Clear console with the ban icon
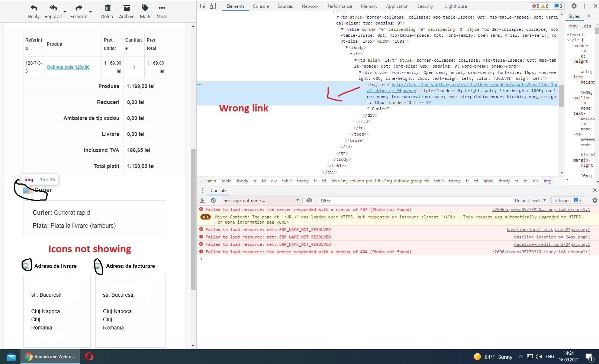The image size is (599, 364). (213, 201)
